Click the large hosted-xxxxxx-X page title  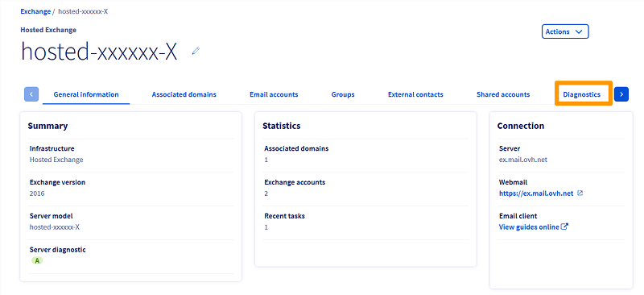(99, 52)
